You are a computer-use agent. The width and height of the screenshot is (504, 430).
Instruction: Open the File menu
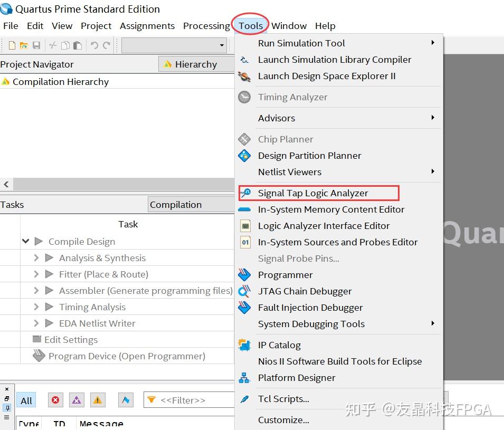11,26
